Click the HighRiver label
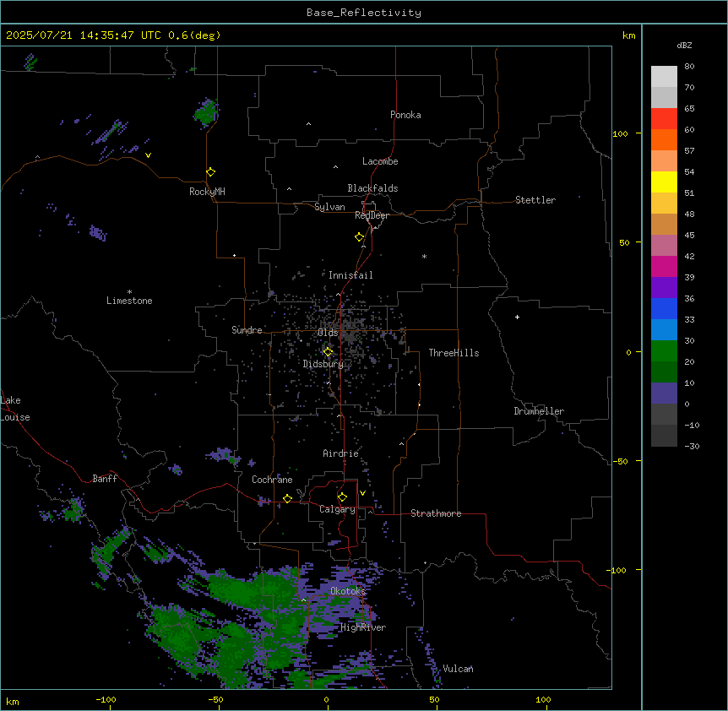The width and height of the screenshot is (728, 711). pyautogui.click(x=363, y=627)
